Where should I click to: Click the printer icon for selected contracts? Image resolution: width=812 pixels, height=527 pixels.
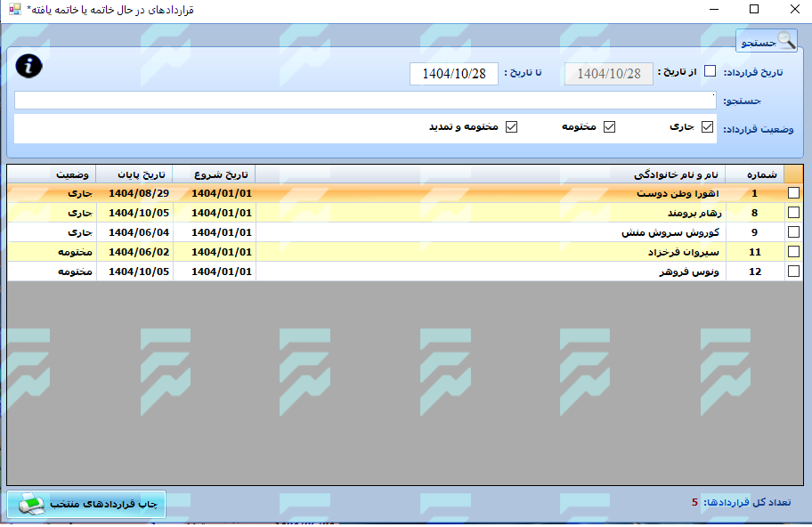tap(32, 504)
